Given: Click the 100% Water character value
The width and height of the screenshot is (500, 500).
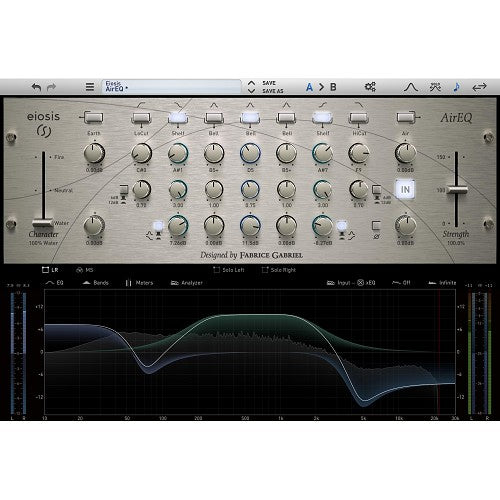Looking at the screenshot, I should (x=43, y=243).
